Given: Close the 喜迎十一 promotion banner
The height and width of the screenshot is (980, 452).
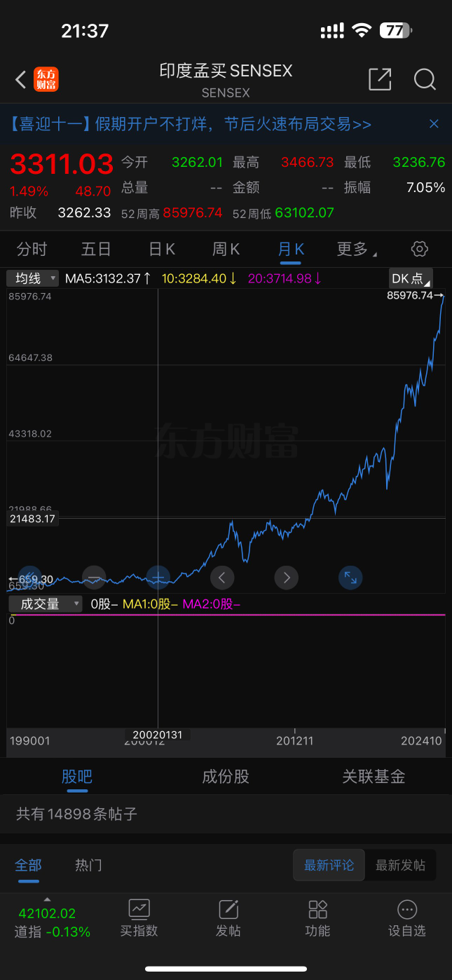Looking at the screenshot, I should coord(434,124).
